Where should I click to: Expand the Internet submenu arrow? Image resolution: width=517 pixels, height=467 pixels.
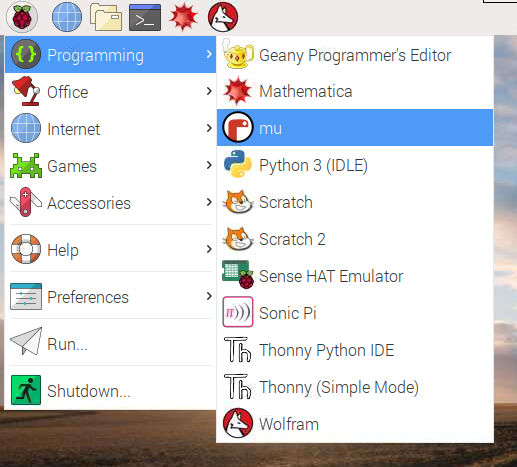tap(209, 128)
